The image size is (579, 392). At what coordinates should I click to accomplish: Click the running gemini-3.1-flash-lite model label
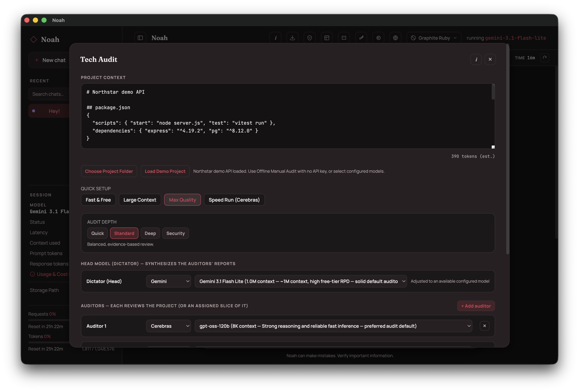click(x=506, y=38)
